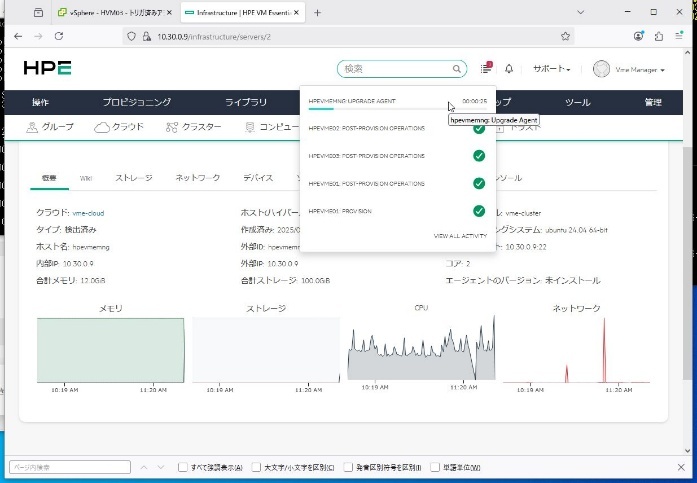This screenshot has height=483, width=697.
Task: Switch to the ストレージ tab
Action: click(133, 178)
